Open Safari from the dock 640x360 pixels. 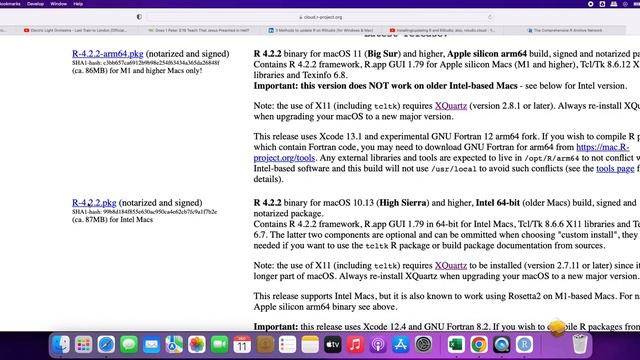coord(106,344)
